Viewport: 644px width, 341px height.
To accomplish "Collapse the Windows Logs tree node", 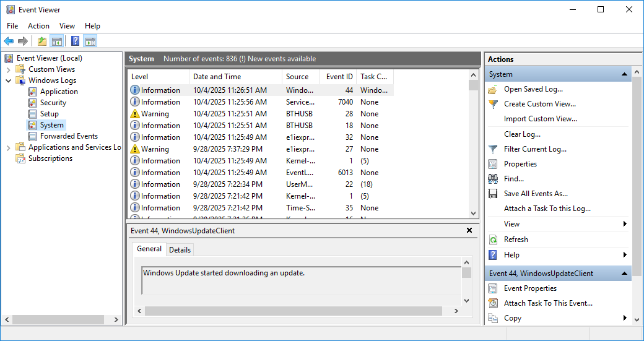I will (x=9, y=80).
